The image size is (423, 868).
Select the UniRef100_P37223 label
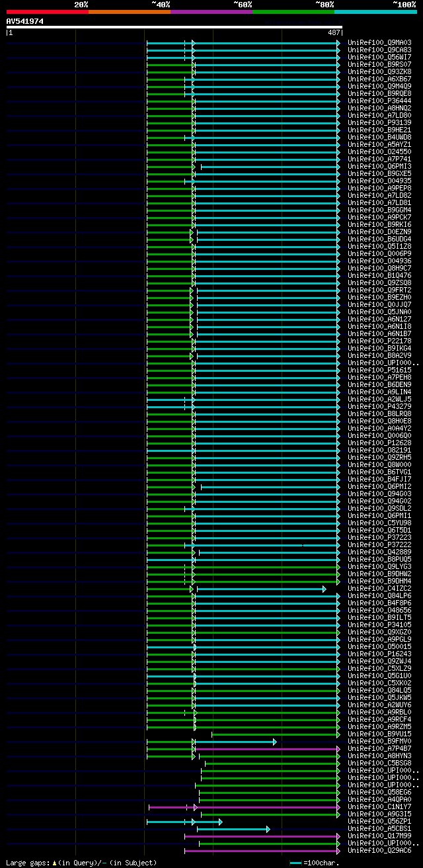(379, 537)
